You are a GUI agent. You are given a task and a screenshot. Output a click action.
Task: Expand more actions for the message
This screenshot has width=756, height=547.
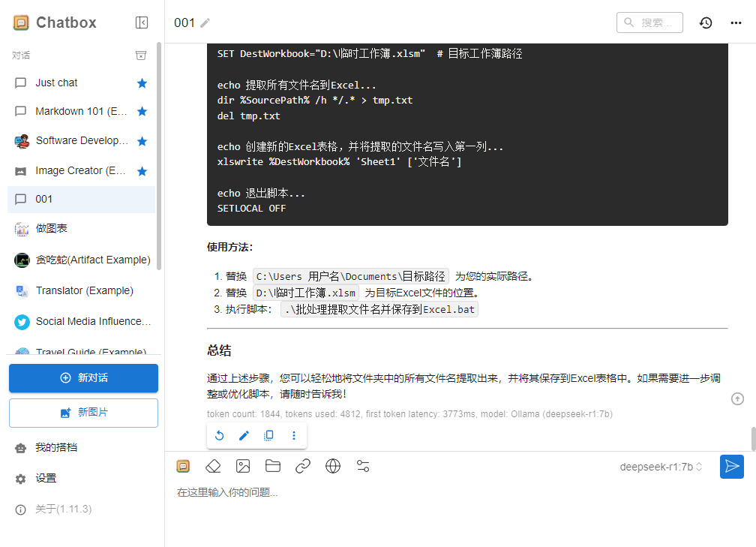293,435
